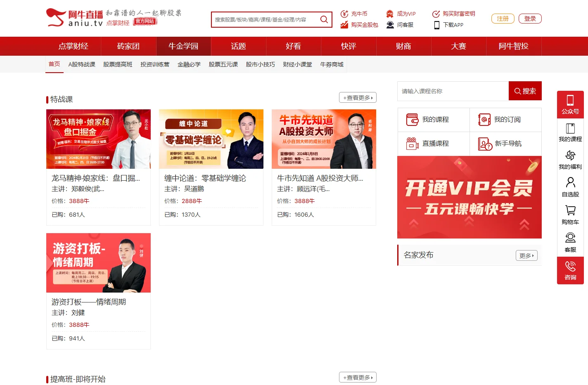Click price text 2888牛

[x=192, y=201]
